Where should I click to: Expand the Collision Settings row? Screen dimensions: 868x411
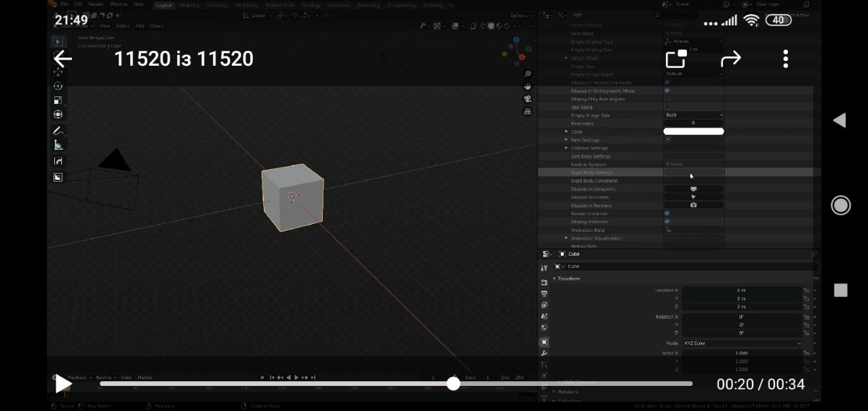click(x=566, y=148)
